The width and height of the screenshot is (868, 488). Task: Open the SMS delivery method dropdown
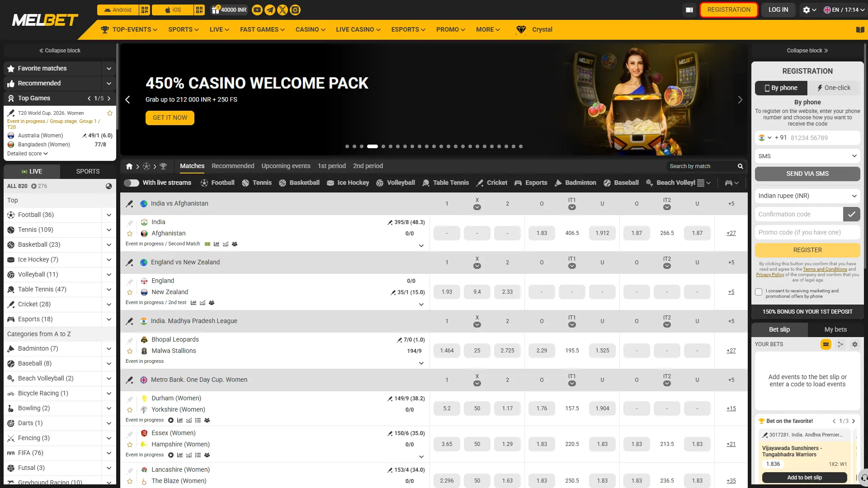tap(807, 156)
